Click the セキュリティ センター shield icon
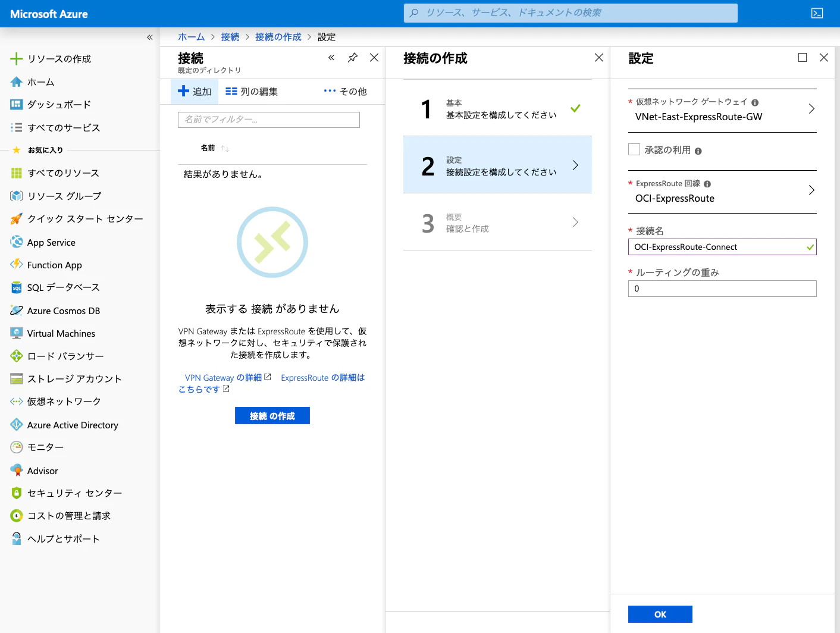The image size is (840, 633). (x=17, y=493)
